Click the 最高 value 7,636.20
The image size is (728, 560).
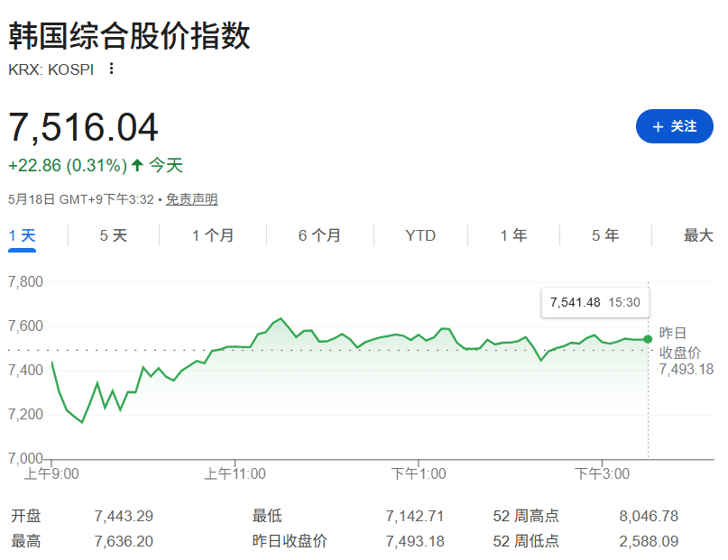point(124,541)
